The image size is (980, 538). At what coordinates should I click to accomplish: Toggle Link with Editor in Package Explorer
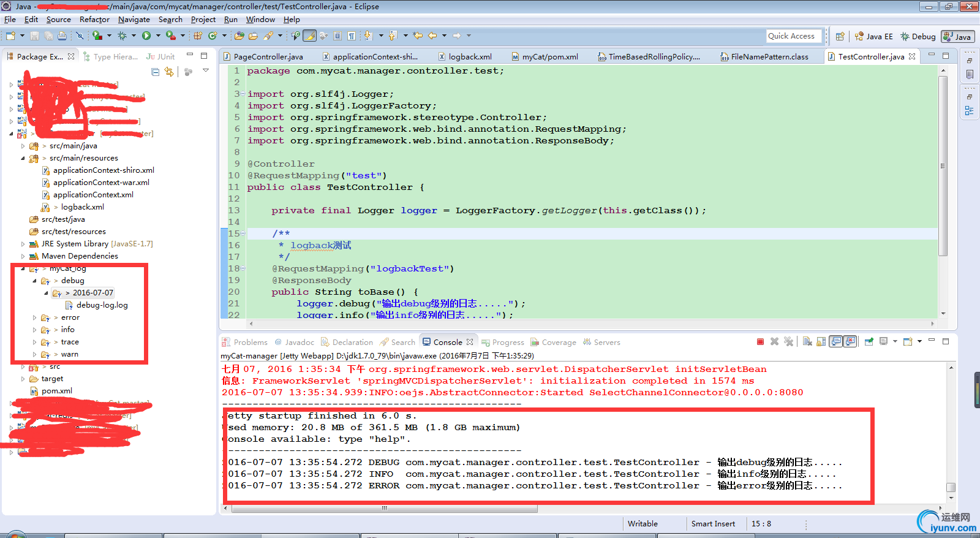point(169,72)
